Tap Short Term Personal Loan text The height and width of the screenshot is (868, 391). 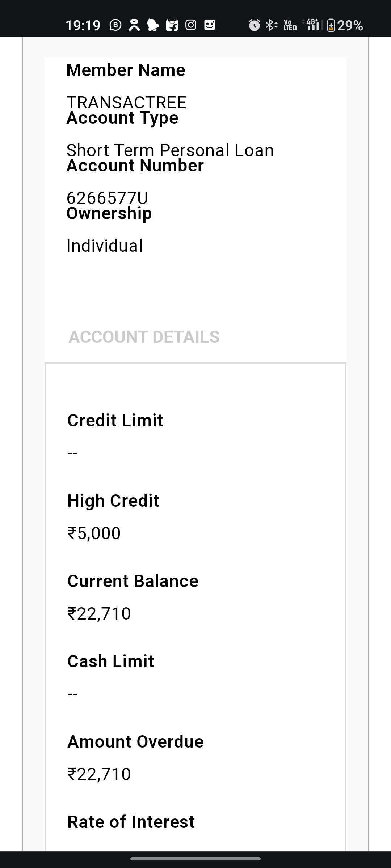tap(170, 150)
